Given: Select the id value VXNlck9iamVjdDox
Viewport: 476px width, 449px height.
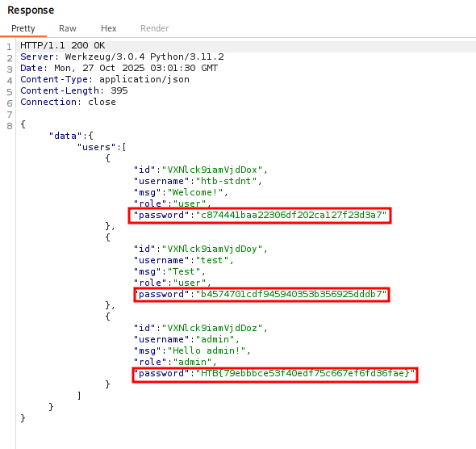Looking at the screenshot, I should click(212, 170).
